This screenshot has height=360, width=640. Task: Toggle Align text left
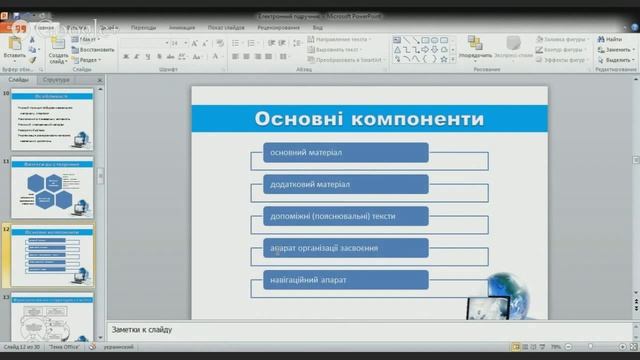tap(236, 57)
